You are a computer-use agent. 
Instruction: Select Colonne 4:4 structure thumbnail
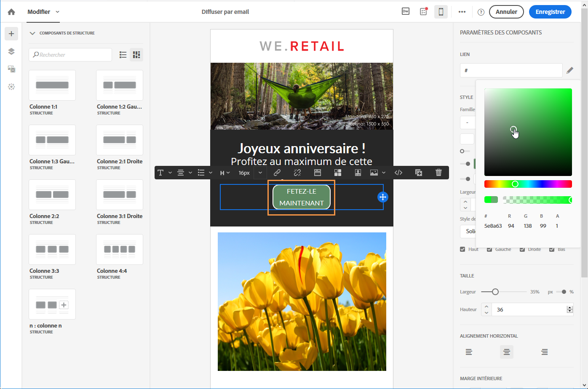pos(120,249)
